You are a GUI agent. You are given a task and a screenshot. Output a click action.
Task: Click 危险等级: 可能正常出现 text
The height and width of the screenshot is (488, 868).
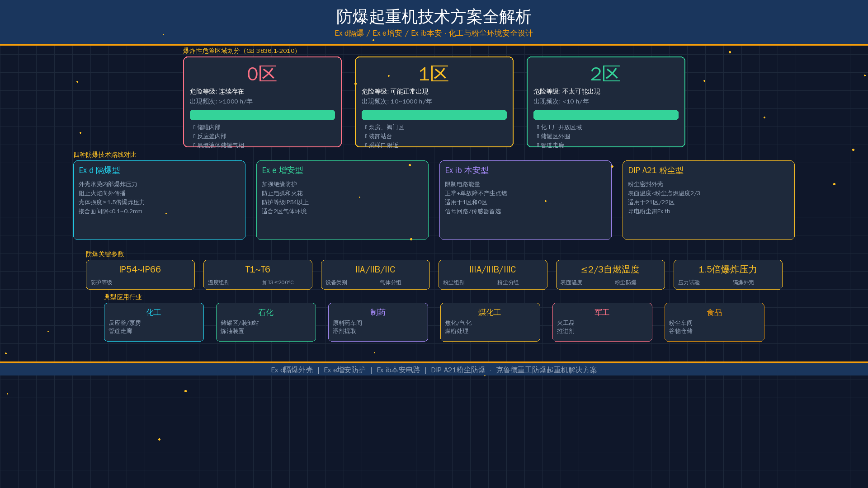point(395,91)
